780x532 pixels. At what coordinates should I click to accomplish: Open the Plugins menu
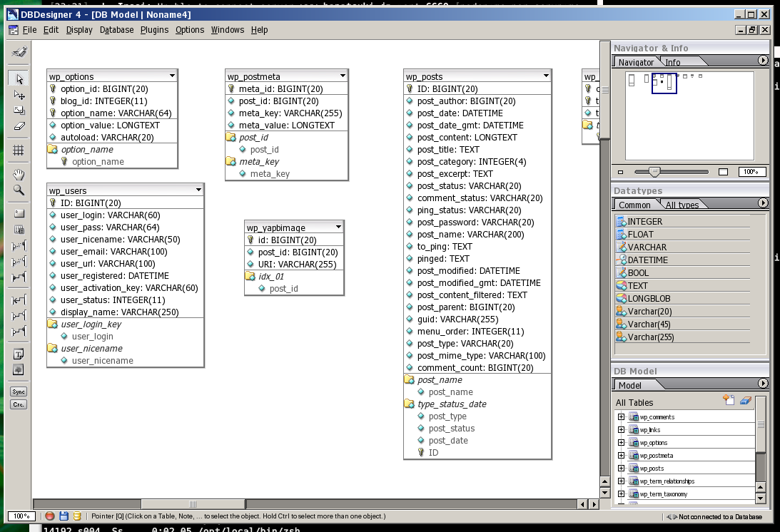[154, 30]
